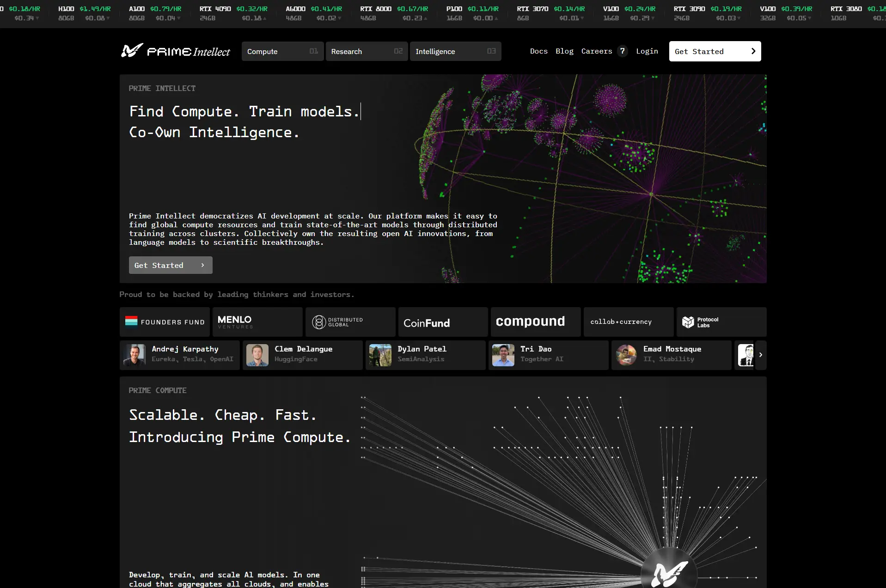The width and height of the screenshot is (886, 588).
Task: Click Dylan Patel's avatar photo
Action: (380, 355)
